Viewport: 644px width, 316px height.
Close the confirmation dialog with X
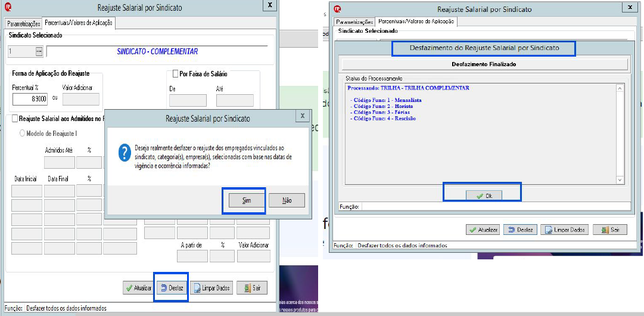click(x=302, y=116)
